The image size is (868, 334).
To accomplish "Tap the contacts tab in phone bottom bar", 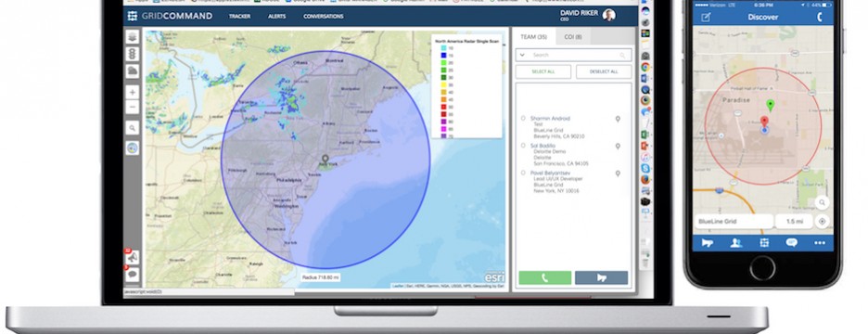I will (735, 242).
